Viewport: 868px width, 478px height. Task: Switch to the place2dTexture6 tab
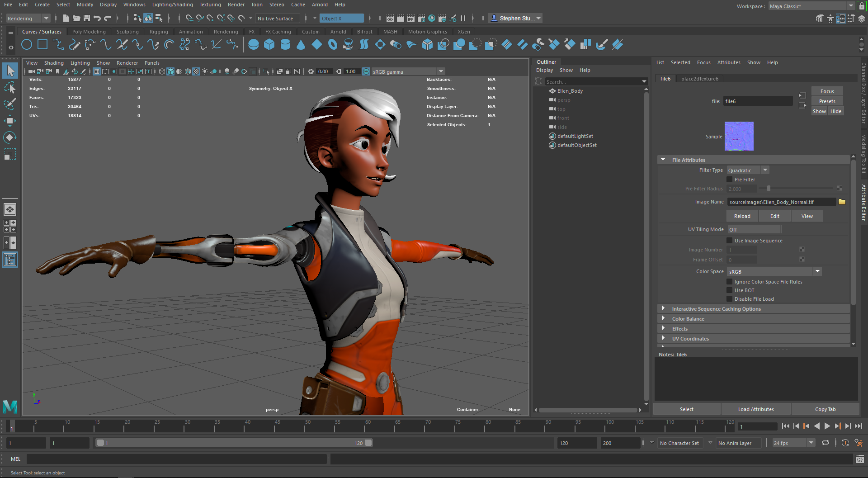point(700,78)
